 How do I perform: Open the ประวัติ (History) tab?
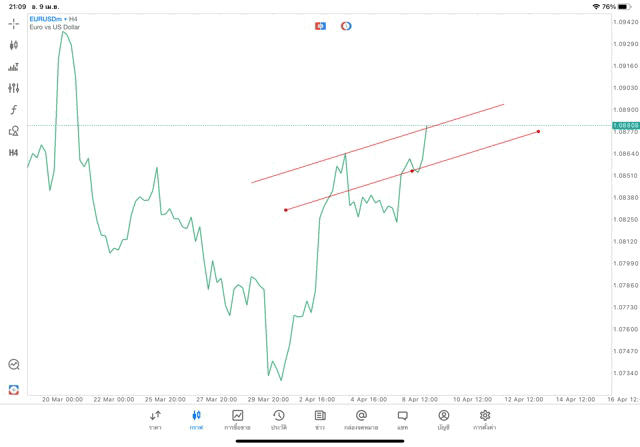[278, 419]
